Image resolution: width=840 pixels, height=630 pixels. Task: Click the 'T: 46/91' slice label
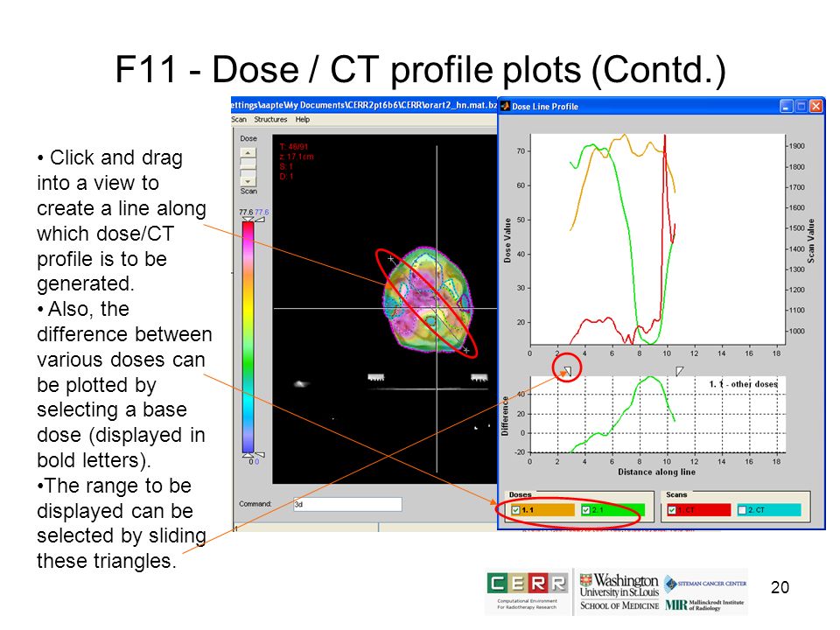pos(294,147)
